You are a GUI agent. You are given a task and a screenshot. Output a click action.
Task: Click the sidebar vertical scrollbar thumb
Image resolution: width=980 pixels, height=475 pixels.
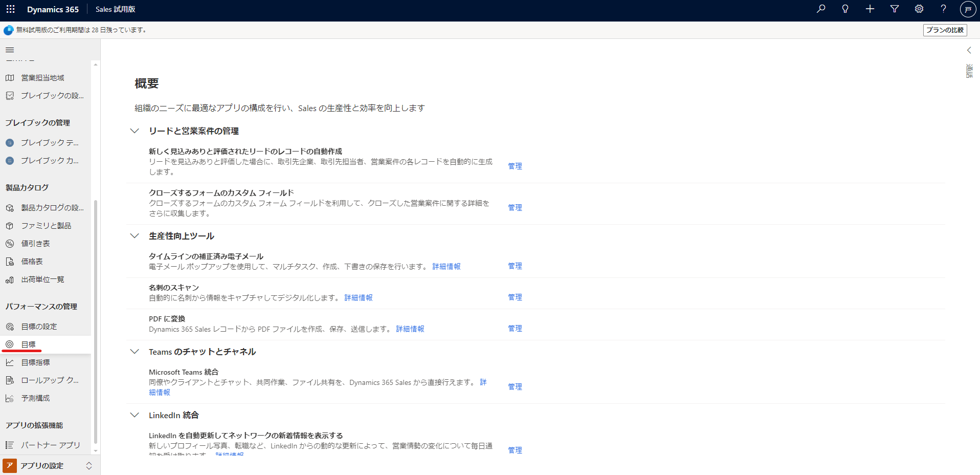pos(95,322)
